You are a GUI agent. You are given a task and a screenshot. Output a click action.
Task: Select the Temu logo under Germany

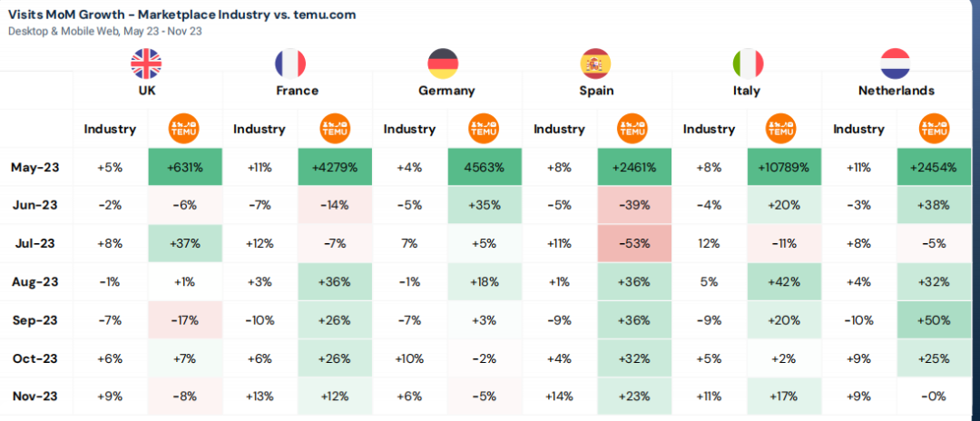[x=483, y=129]
